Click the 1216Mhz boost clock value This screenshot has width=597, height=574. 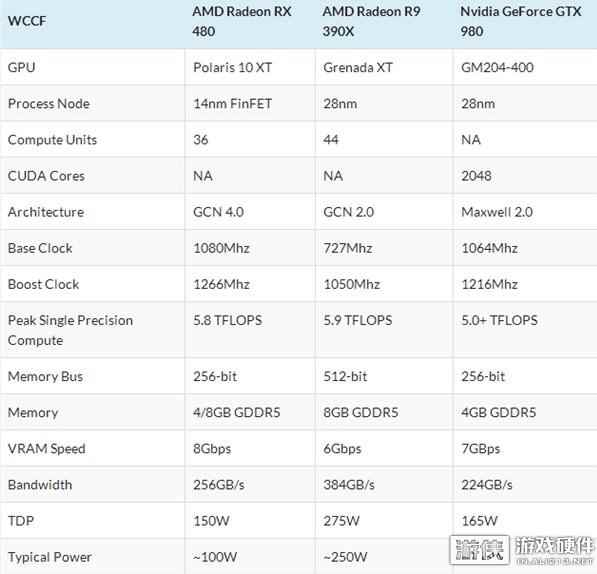tap(489, 284)
